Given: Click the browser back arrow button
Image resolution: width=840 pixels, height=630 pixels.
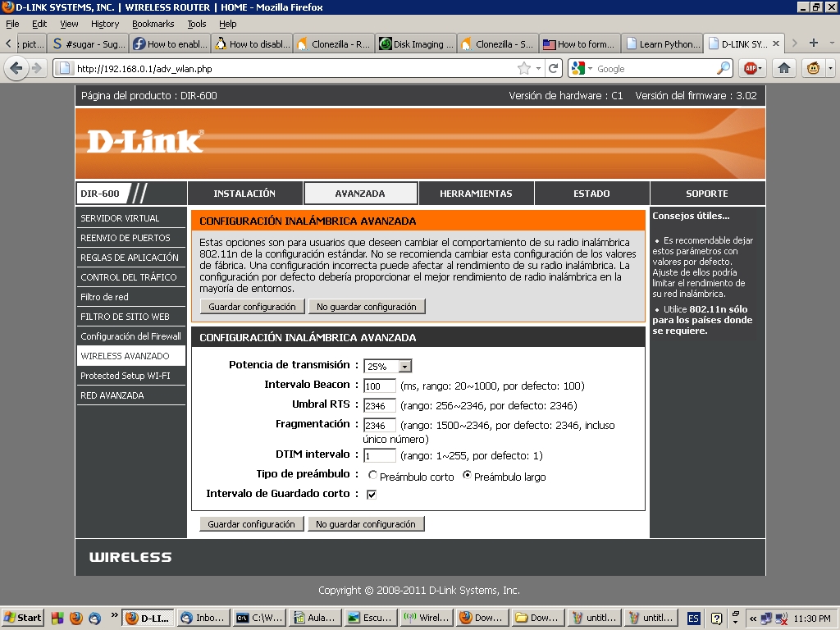Looking at the screenshot, I should (16, 69).
